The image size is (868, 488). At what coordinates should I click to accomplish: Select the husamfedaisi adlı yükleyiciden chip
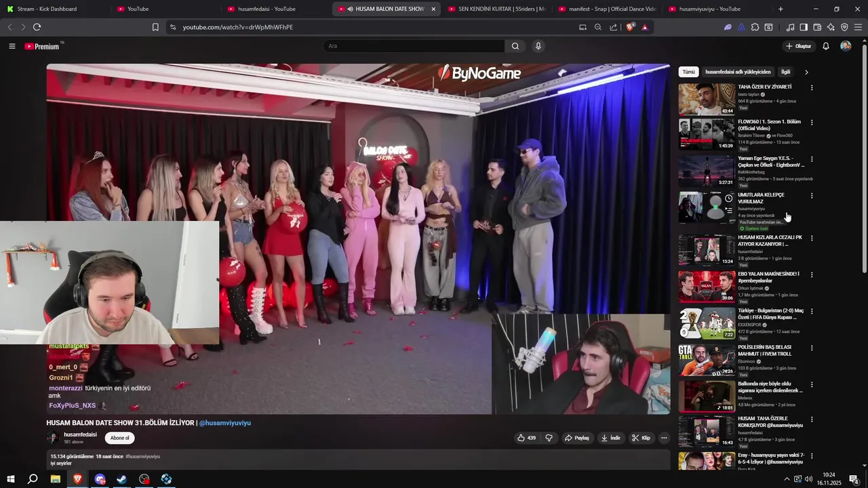738,72
